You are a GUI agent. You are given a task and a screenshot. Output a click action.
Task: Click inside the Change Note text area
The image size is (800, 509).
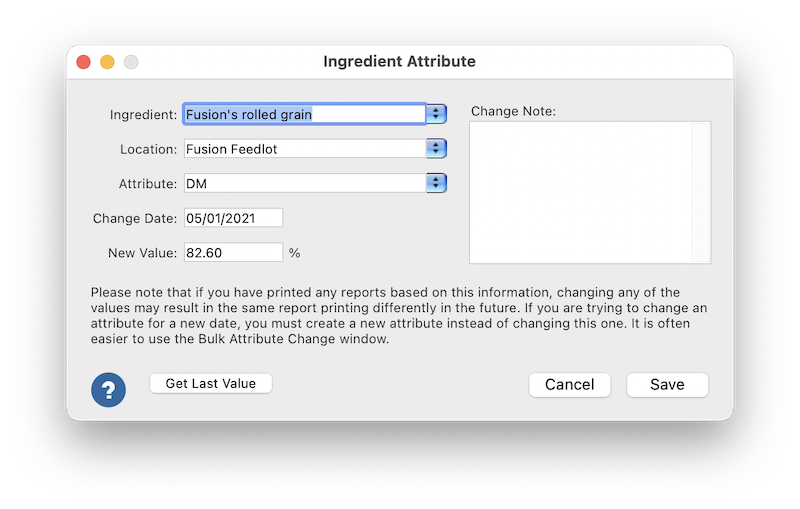[581, 193]
